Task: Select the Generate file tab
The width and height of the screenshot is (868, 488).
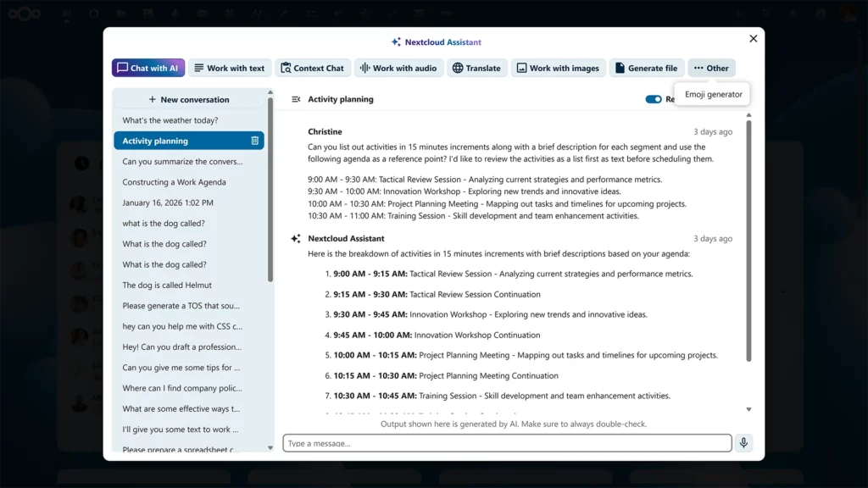Action: tap(646, 68)
